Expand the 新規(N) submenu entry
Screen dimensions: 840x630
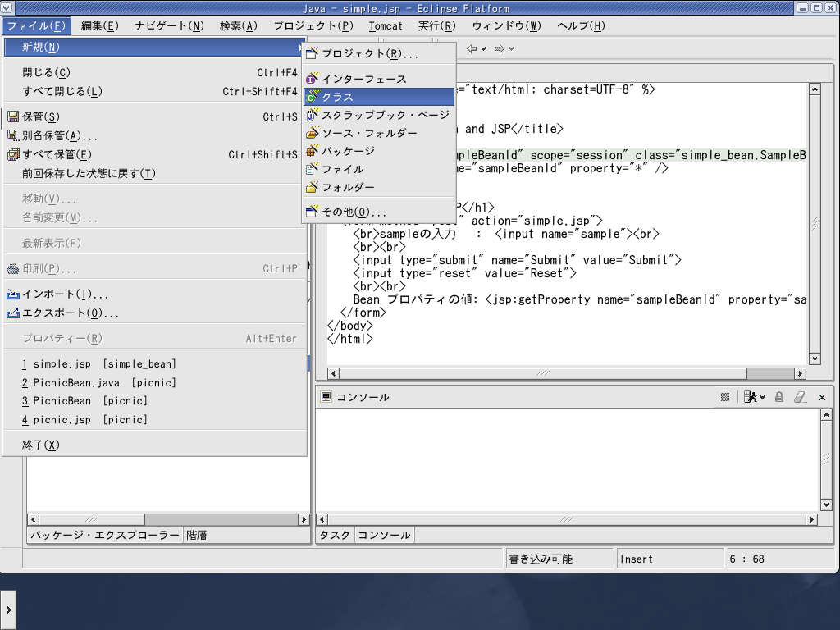click(154, 47)
